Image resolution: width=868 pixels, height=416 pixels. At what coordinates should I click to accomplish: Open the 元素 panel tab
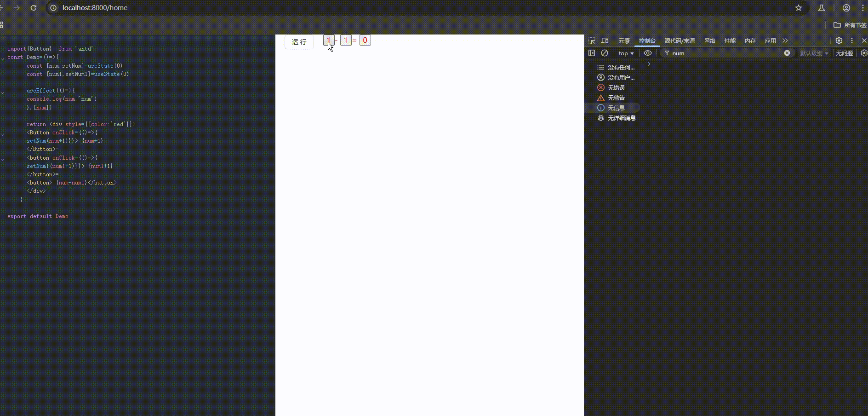coord(624,40)
